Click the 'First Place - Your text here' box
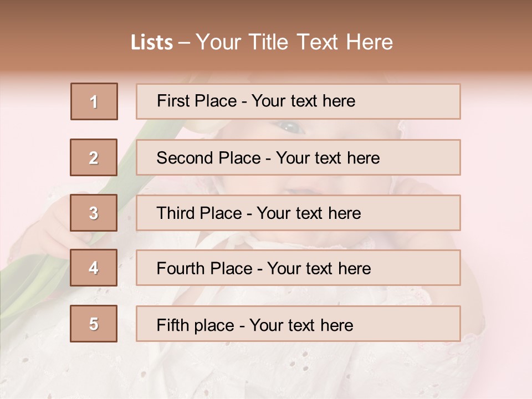Viewport: 532px width, 399px height. coord(298,101)
